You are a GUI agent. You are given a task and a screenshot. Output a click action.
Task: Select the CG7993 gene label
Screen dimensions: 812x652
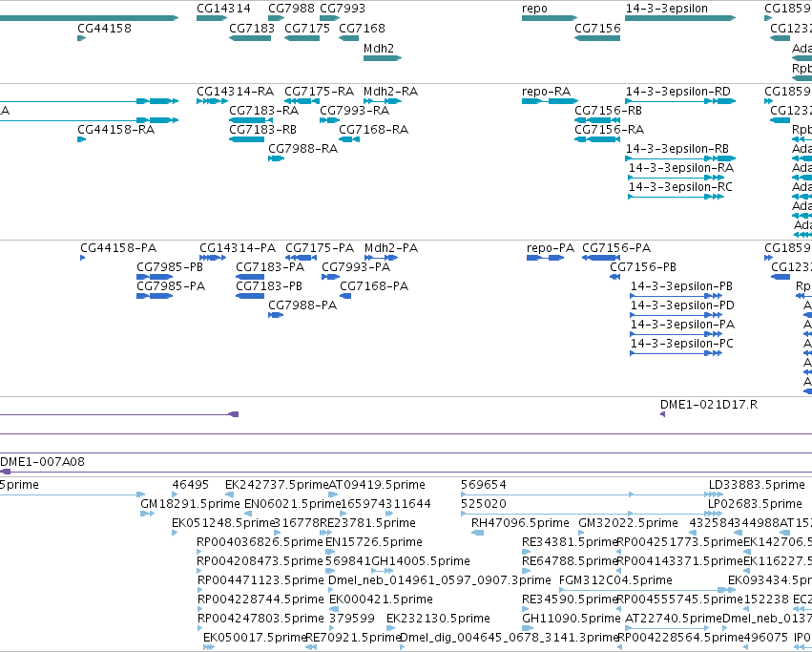pos(343,9)
